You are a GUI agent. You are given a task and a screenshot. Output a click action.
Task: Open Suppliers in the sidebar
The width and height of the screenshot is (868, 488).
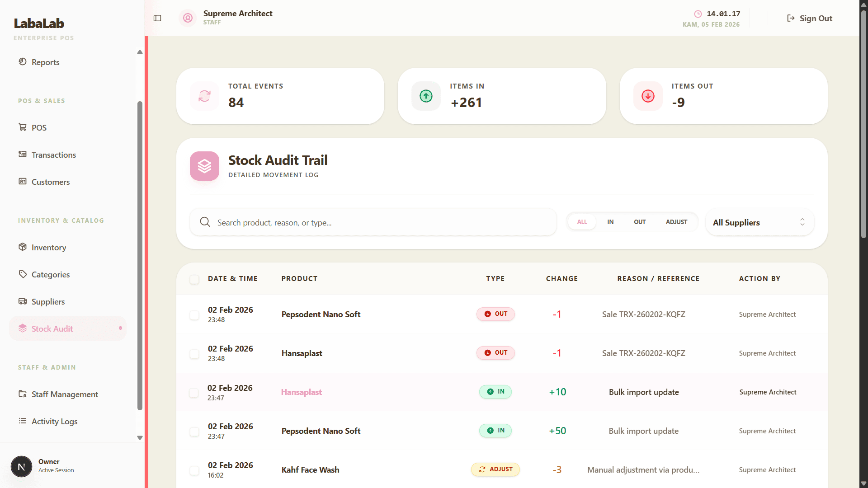point(68,301)
